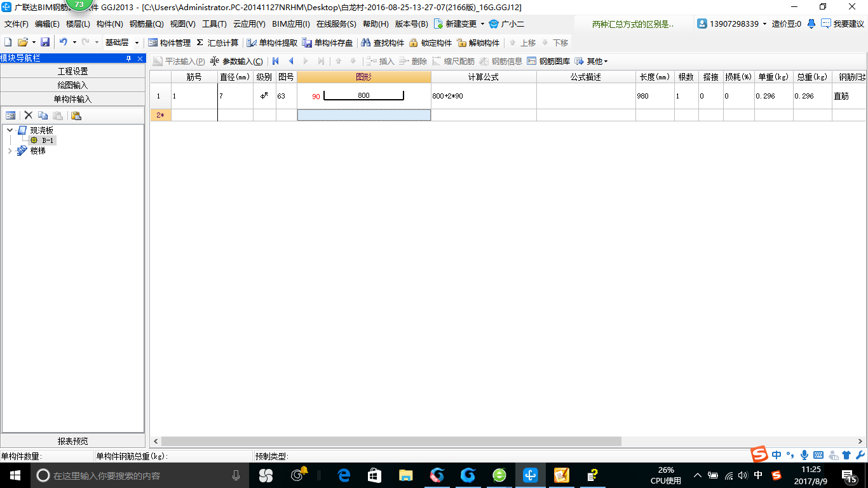Open the 编辑(E) menu
The width and height of the screenshot is (868, 488).
click(x=47, y=24)
